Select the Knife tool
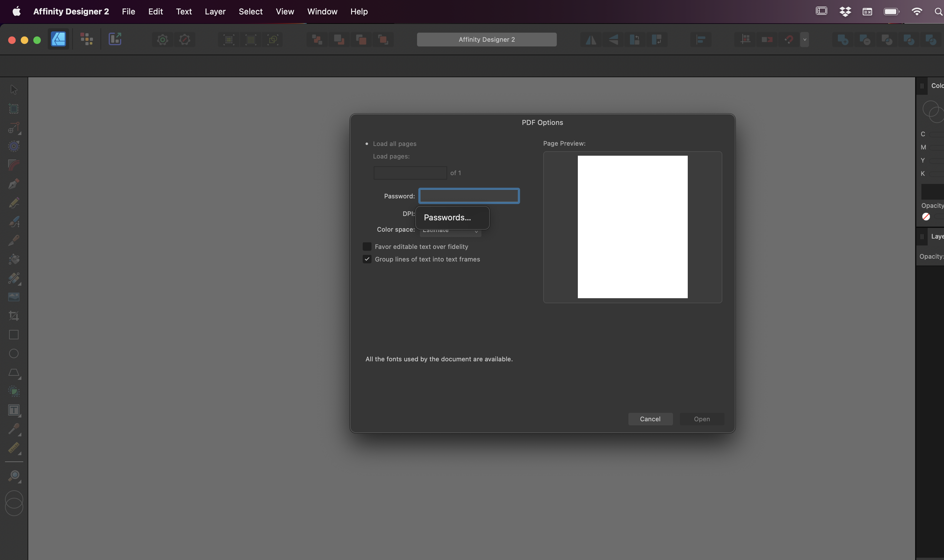This screenshot has width=944, height=560. (x=14, y=240)
